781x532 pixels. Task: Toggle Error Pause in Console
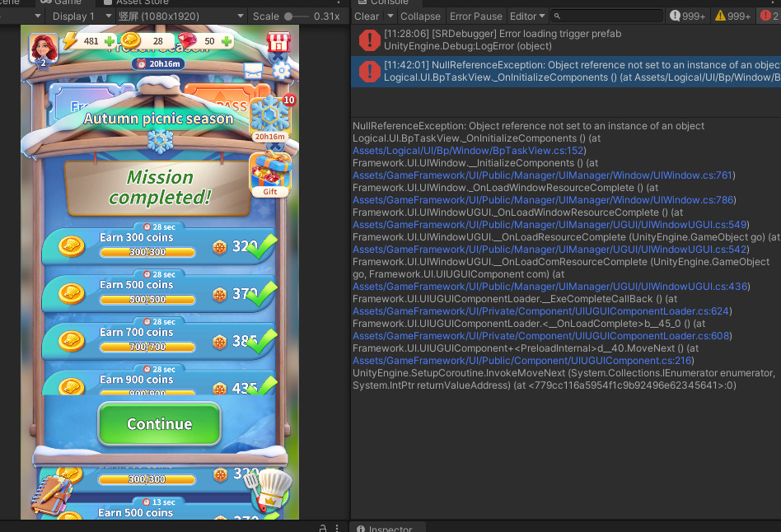pos(475,16)
